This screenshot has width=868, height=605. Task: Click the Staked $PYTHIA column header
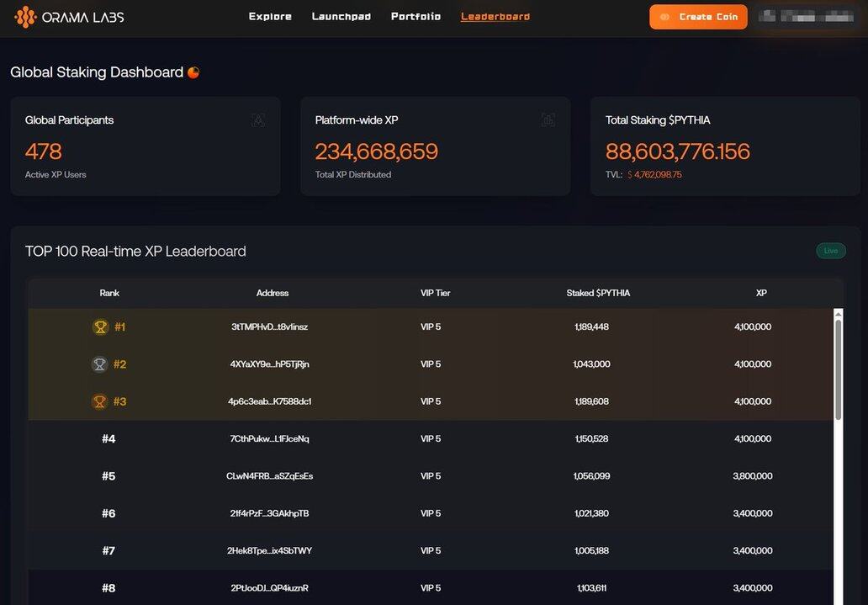[x=598, y=294]
